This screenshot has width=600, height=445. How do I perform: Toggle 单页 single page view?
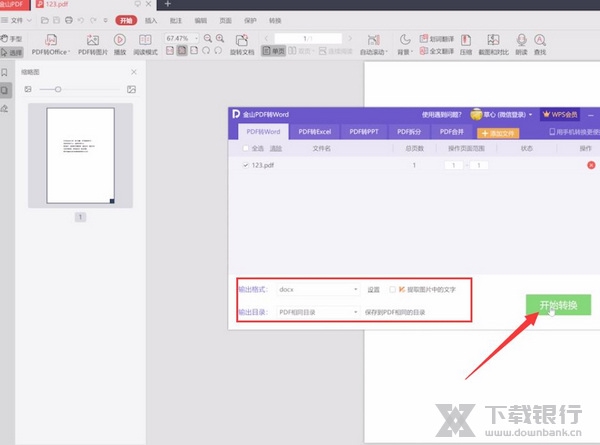pyautogui.click(x=273, y=51)
